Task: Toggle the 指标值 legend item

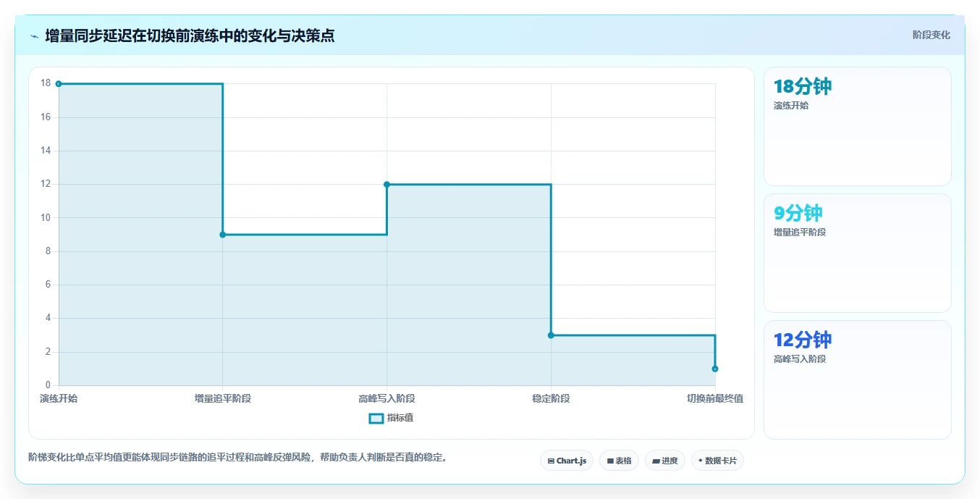Action: coord(391,418)
